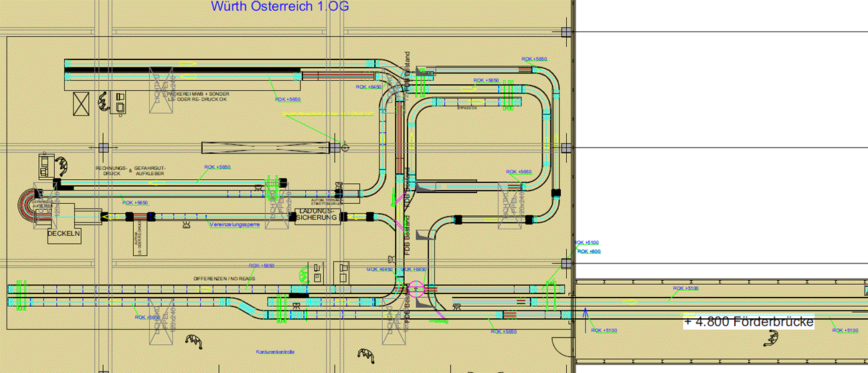Click "ROK +5100" directly above "ROK +800"
Viewport: 868px width, 373px height.
coord(587,243)
